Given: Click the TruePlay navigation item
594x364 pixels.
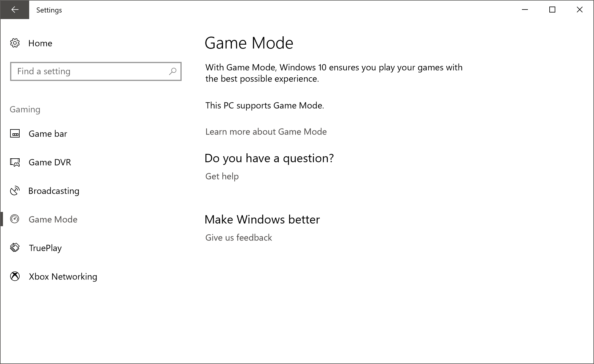Looking at the screenshot, I should 45,248.
